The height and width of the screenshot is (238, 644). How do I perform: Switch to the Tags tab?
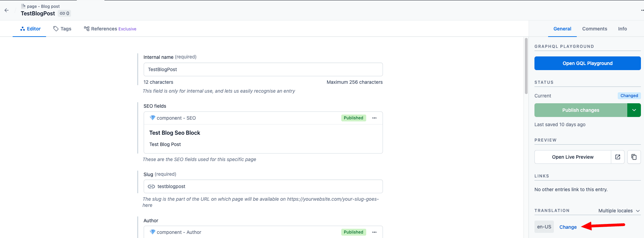click(x=62, y=29)
